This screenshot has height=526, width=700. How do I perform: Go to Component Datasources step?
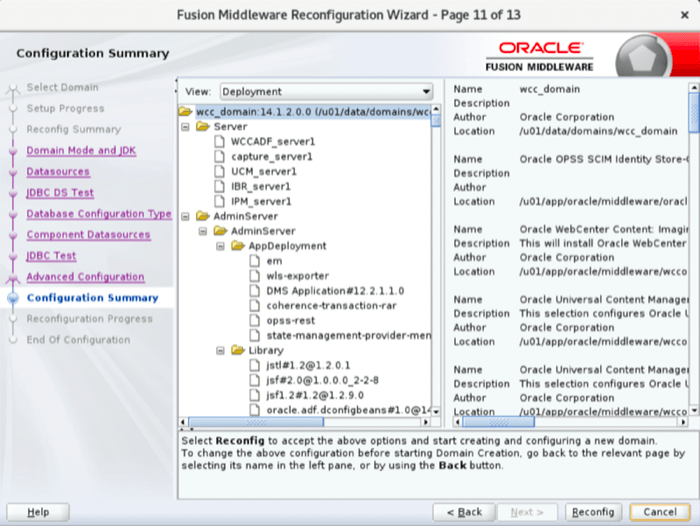tap(88, 234)
